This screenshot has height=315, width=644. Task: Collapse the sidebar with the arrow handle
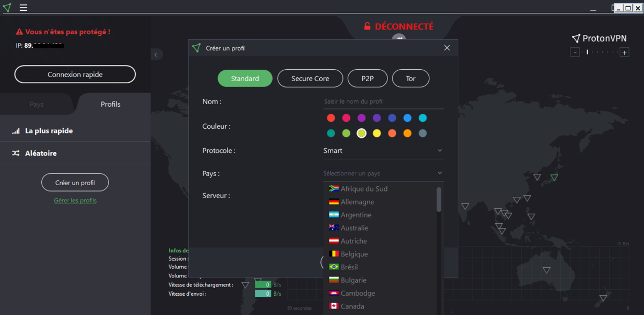(156, 54)
